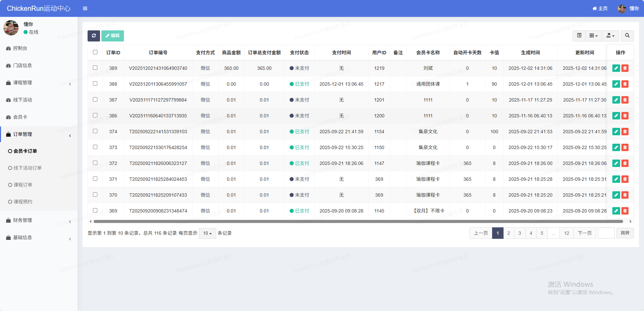Click the 下一页 next page button
Screen dimensions: 644x311
point(585,233)
